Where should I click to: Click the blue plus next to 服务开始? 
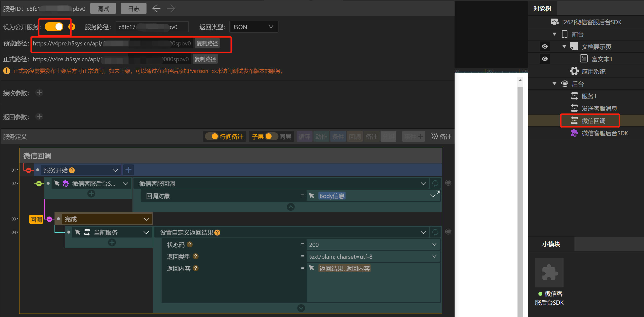(128, 170)
